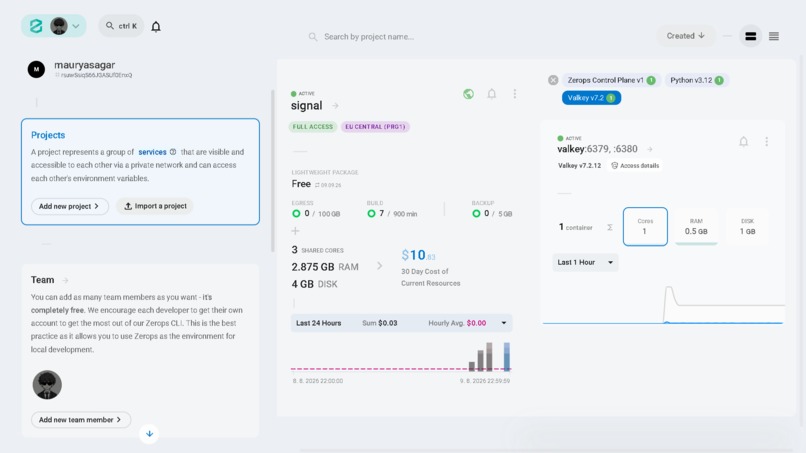Click EU CENTRAL (PRG1) badge
Viewport: 806px width, 453px height.
[375, 126]
